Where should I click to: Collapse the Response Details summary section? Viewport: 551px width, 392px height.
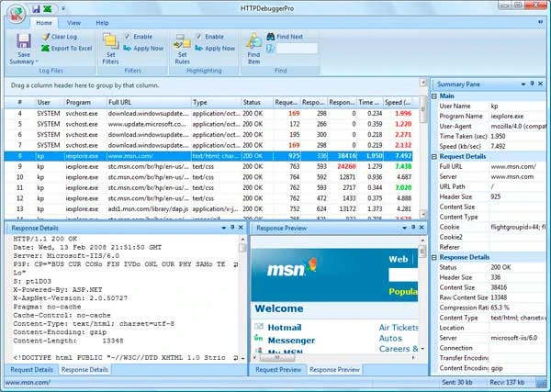coord(434,257)
